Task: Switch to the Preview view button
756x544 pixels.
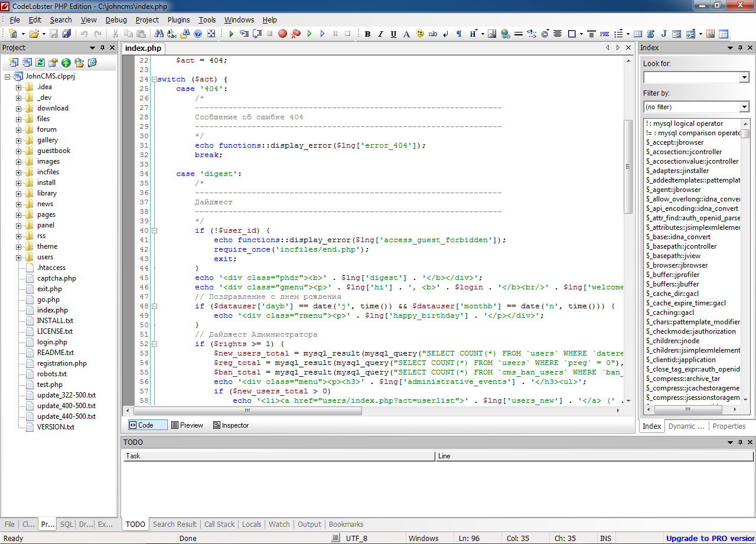Action: tap(186, 425)
